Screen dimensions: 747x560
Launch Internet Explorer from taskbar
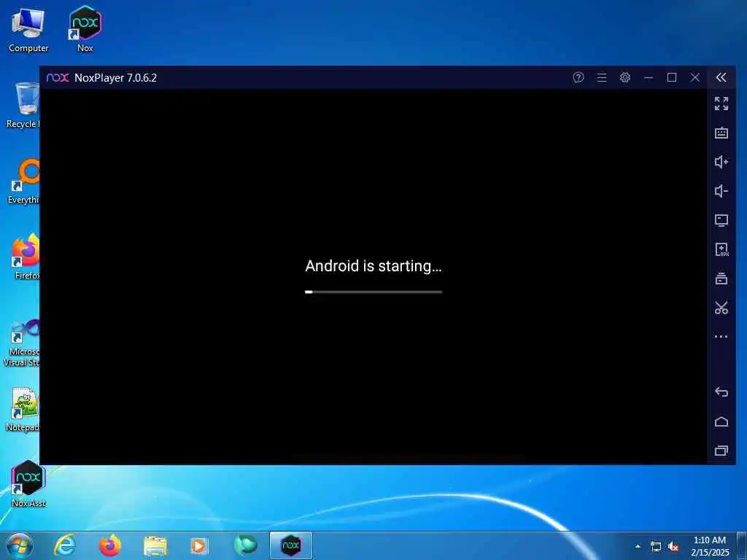pyautogui.click(x=64, y=545)
